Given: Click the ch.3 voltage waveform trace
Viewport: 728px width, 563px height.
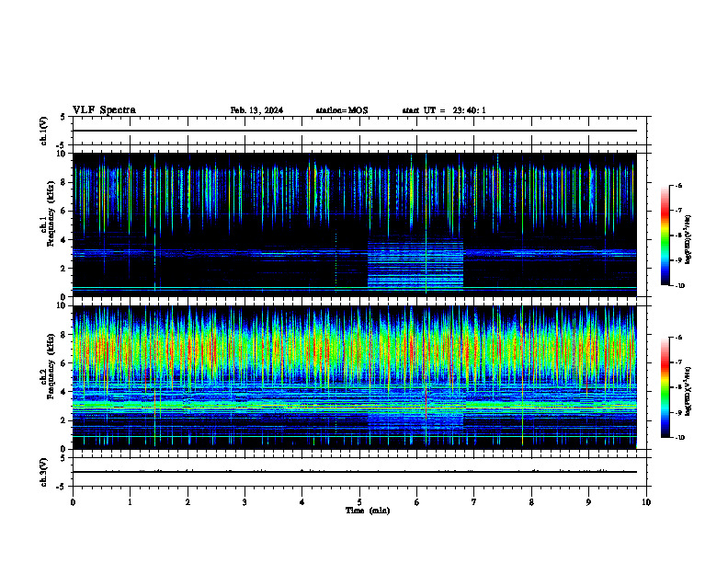Looking at the screenshot, I should click(x=355, y=472).
